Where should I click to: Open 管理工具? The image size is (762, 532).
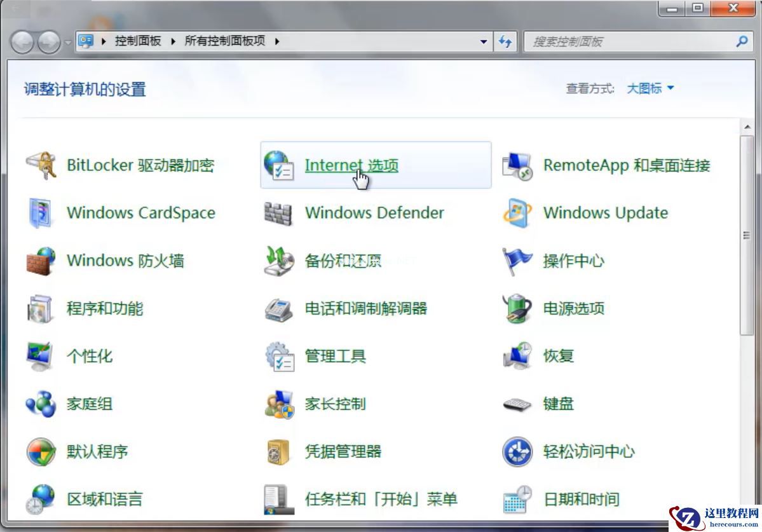[336, 357]
